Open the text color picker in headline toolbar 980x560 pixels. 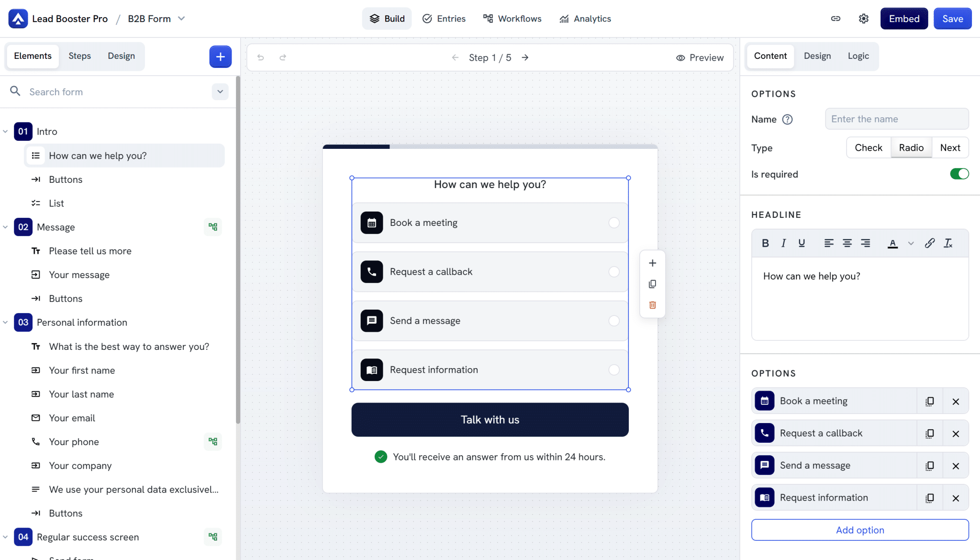(892, 243)
